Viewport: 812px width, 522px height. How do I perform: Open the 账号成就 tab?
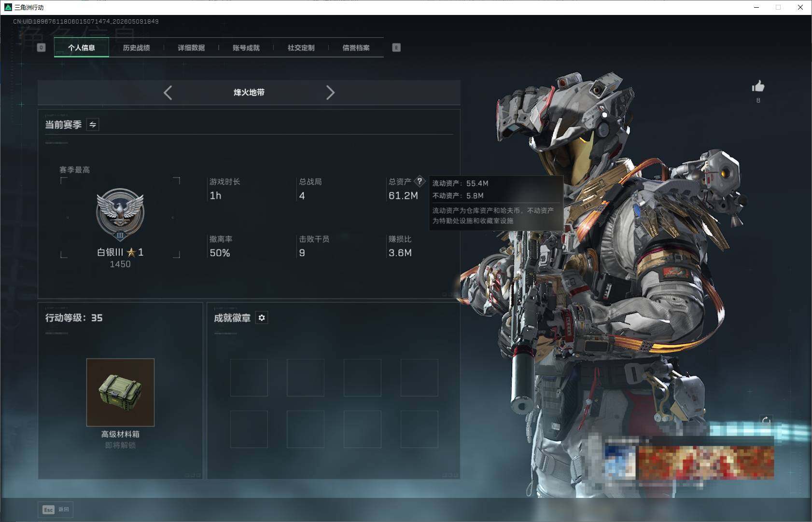[x=246, y=47]
